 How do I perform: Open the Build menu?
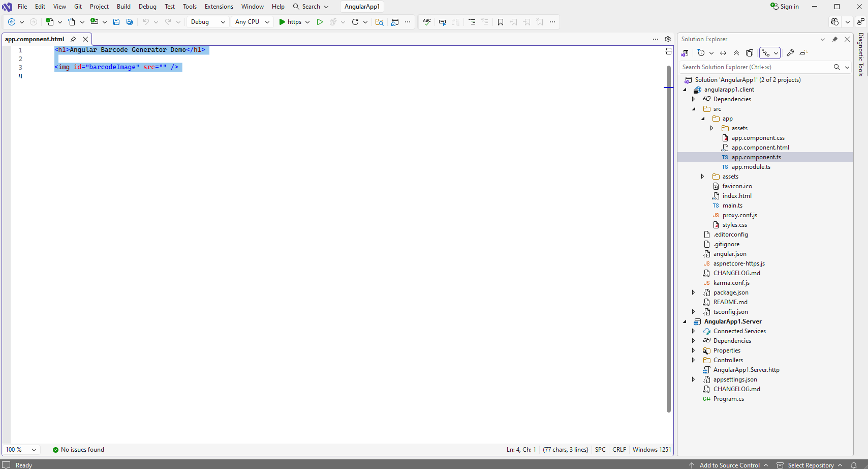click(x=123, y=7)
